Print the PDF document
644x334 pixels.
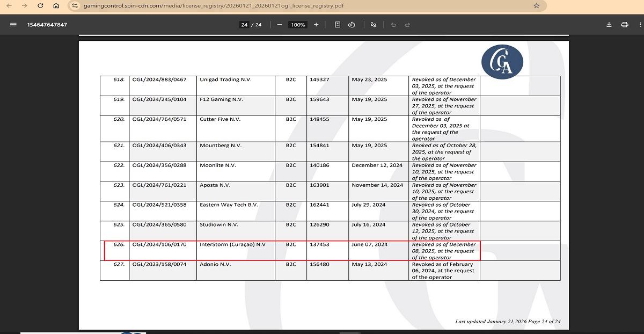[x=625, y=25]
